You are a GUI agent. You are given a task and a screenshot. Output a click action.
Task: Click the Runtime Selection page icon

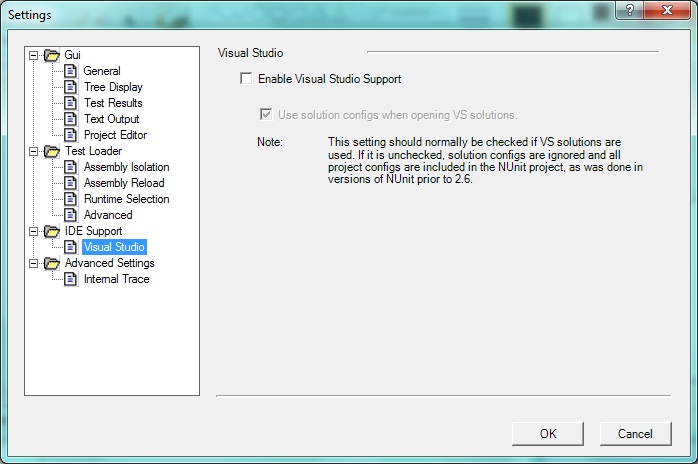click(x=71, y=199)
